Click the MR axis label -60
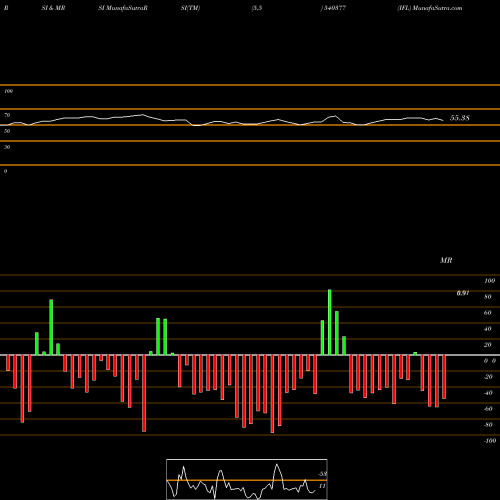Image resolution: width=500 pixels, height=500 pixels. (x=488, y=409)
